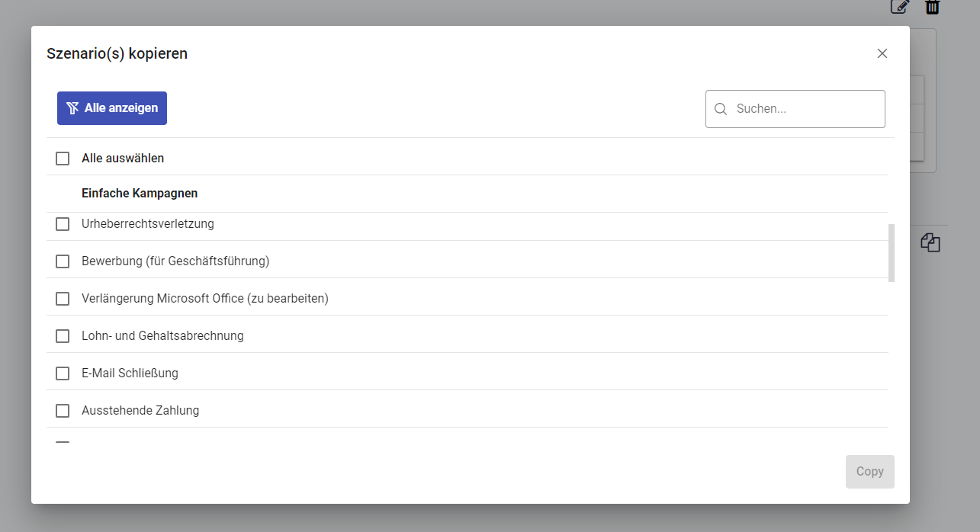
Task: Click the filter icon on Alle anzeigen
Action: [72, 108]
